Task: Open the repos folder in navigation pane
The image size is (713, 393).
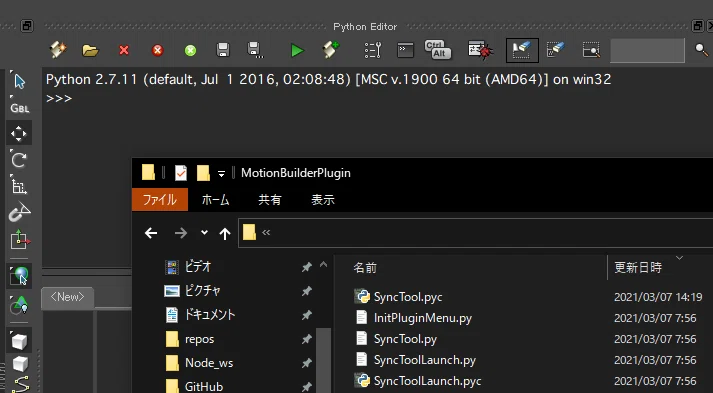Action: (199, 339)
